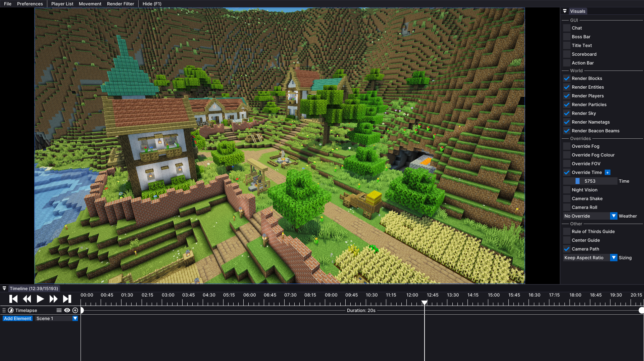644x361 pixels.
Task: Enable the Boss Bar checkbox
Action: [567, 37]
